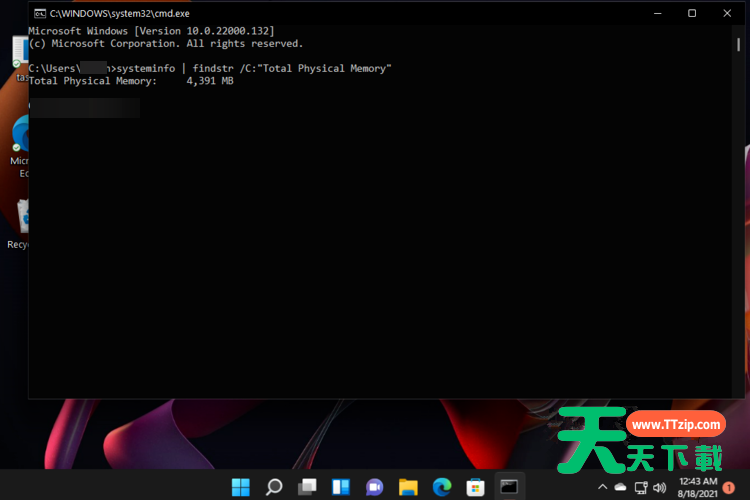Click the OneDrive cloud tray icon
Image resolution: width=750 pixels, height=500 pixels.
click(620, 487)
